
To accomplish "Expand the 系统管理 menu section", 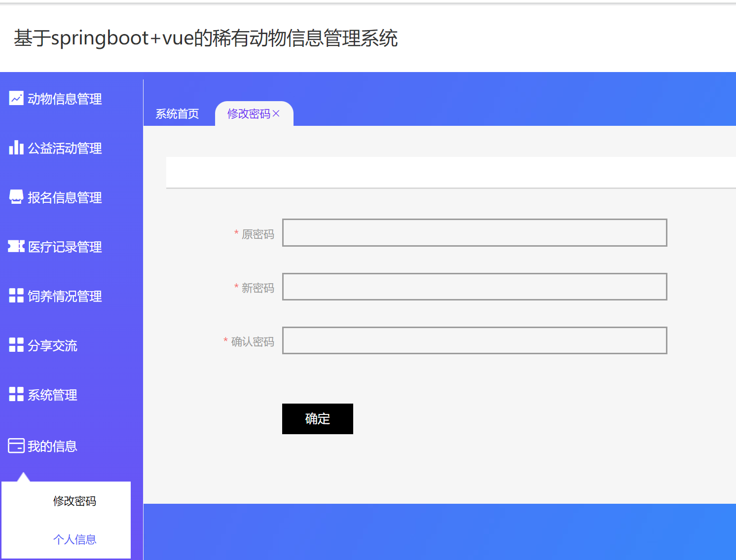I will pos(52,394).
